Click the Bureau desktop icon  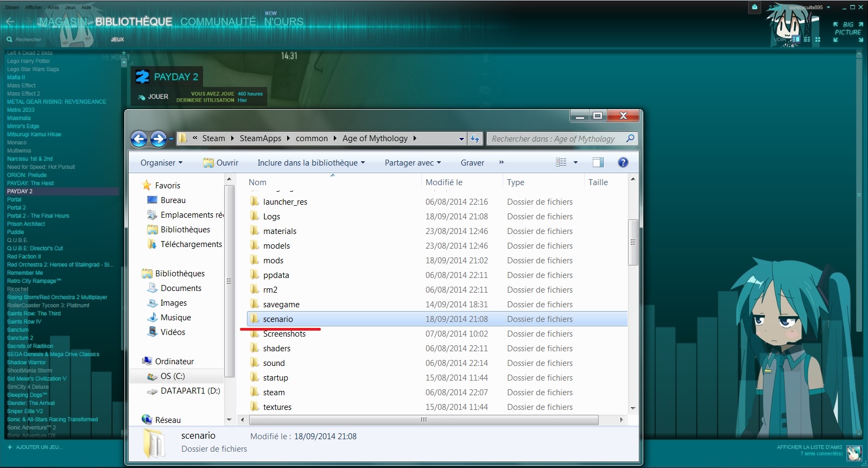(152, 200)
